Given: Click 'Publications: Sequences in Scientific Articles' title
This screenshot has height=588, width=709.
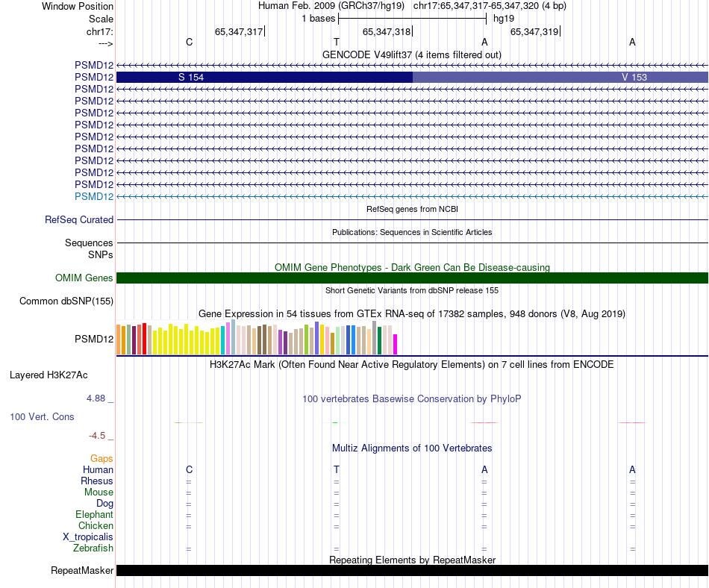Looking at the screenshot, I should [412, 232].
